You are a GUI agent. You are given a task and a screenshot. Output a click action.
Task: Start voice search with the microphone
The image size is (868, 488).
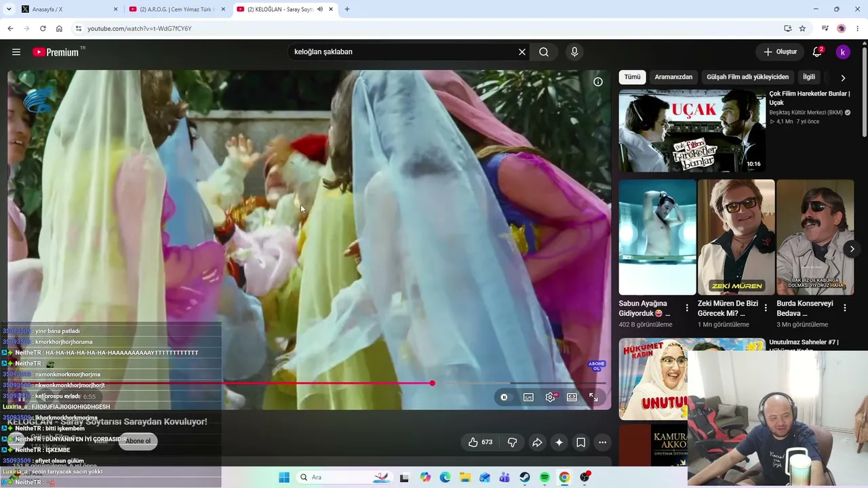(574, 52)
